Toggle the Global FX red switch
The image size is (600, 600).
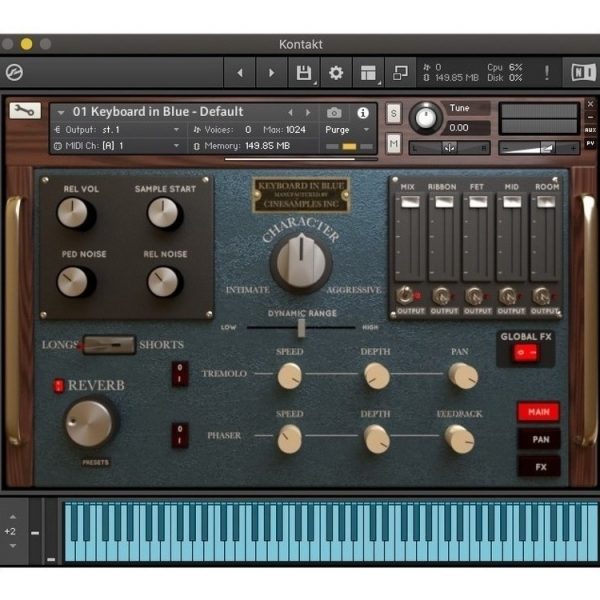(527, 352)
